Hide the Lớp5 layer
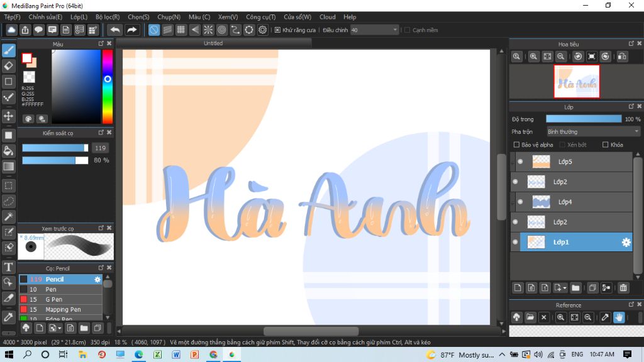The height and width of the screenshot is (362, 644). (520, 162)
